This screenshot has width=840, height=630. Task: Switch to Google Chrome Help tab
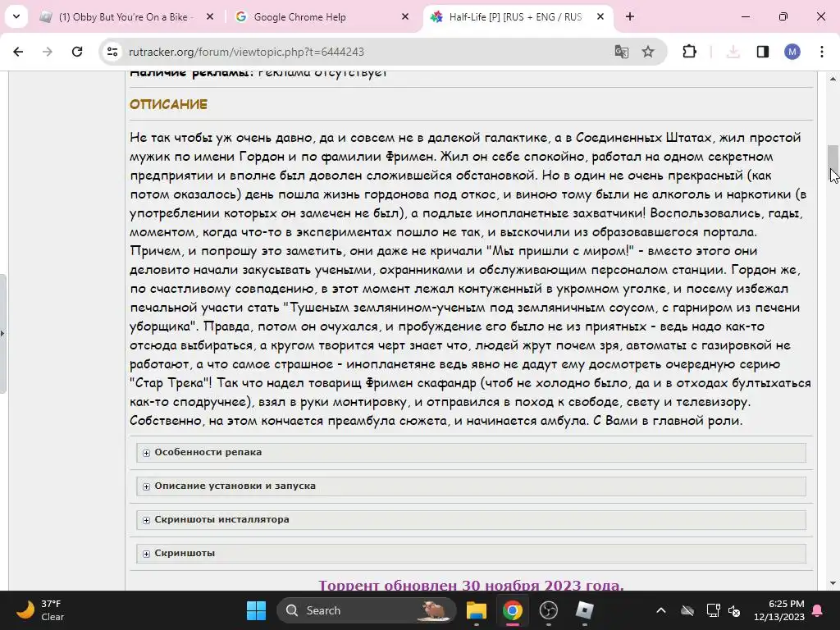(x=322, y=17)
